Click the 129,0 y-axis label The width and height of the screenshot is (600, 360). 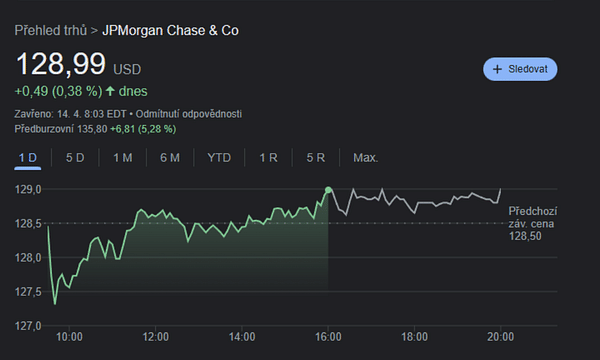point(28,189)
